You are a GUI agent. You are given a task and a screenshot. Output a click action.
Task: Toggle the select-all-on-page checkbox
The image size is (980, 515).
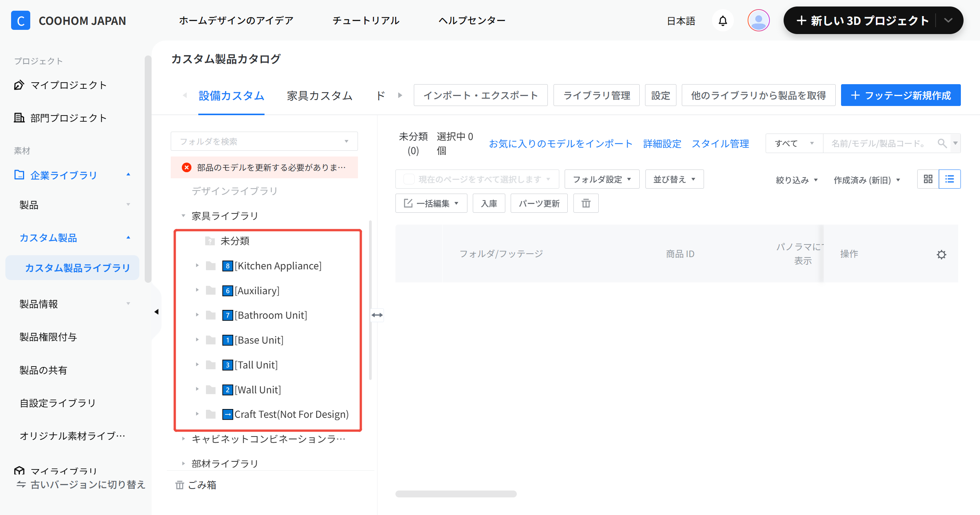[x=409, y=179]
